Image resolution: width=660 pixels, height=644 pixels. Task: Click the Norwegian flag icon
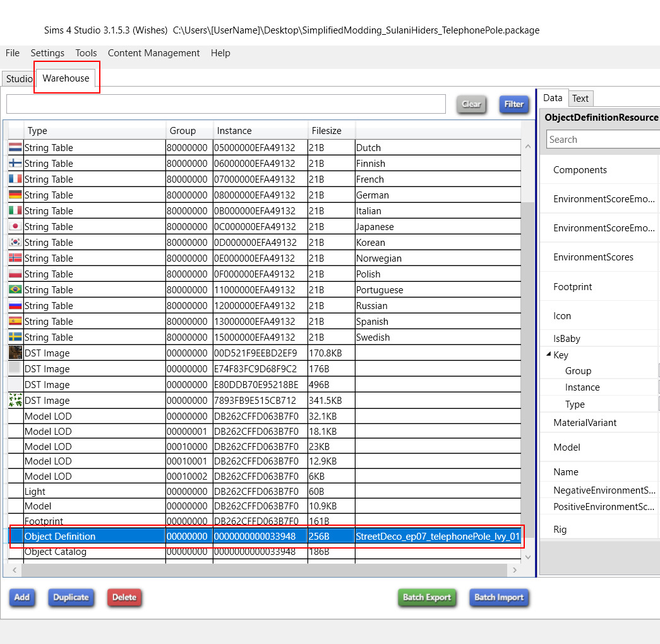pyautogui.click(x=15, y=258)
